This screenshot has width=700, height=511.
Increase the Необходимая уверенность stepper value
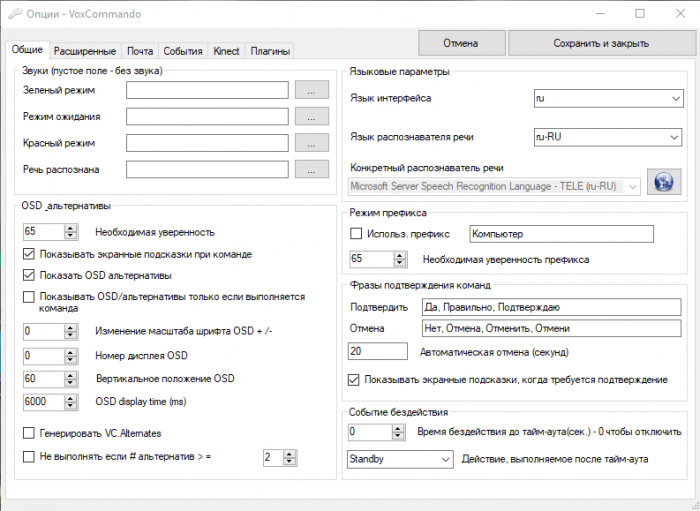(70, 228)
